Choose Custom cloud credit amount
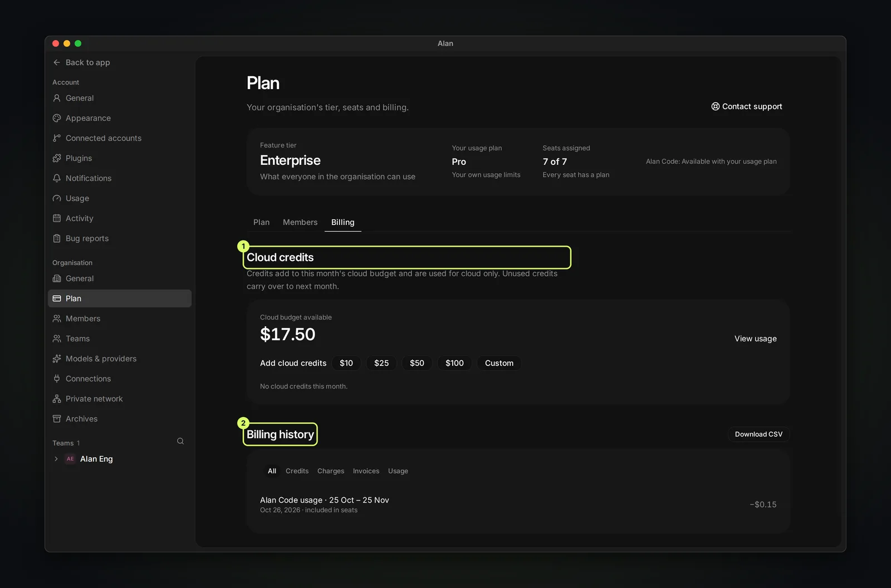Screen dimensions: 891x588 (499, 363)
